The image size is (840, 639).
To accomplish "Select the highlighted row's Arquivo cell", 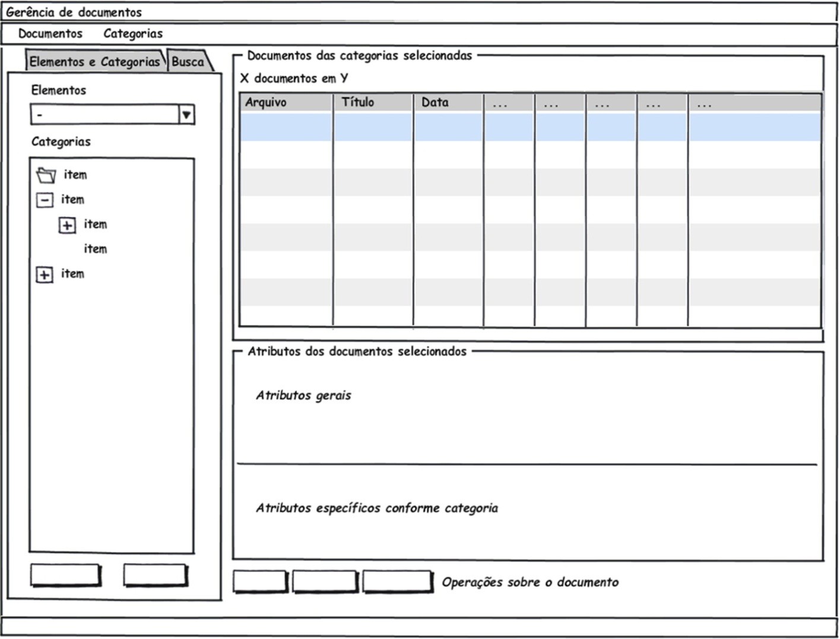I will [286, 126].
